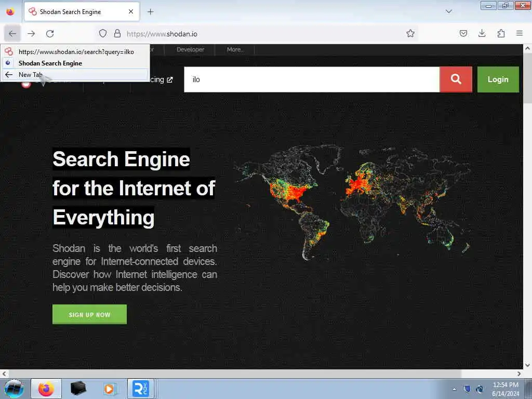Screen dimensions: 532x399
Task: Reload the page with the refresh icon
Action: (x=50, y=34)
